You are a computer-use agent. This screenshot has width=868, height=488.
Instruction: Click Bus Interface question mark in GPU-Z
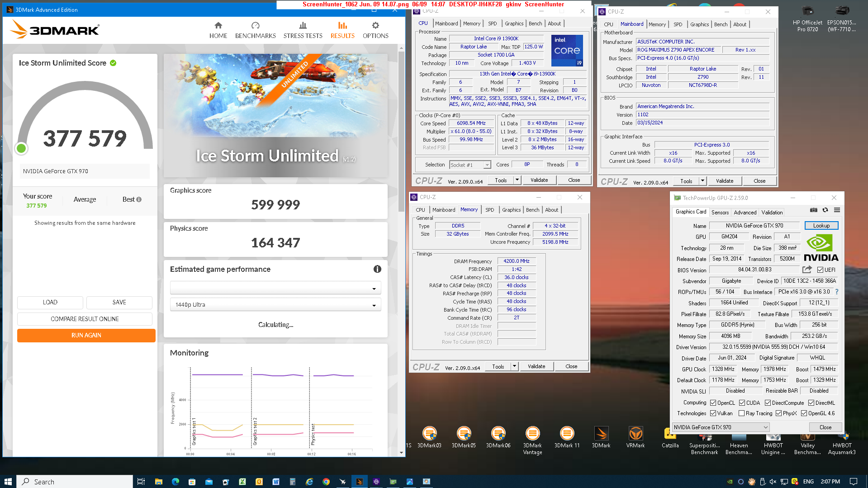pyautogui.click(x=836, y=292)
